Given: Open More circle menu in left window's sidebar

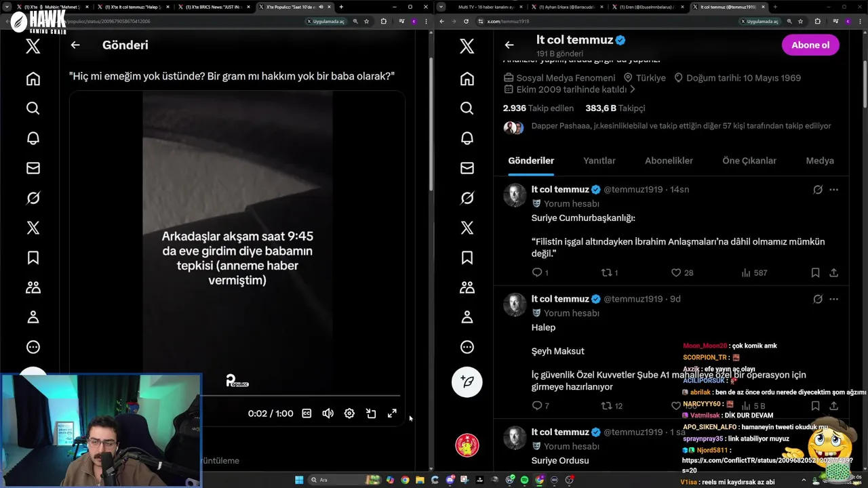Looking at the screenshot, I should click(33, 347).
